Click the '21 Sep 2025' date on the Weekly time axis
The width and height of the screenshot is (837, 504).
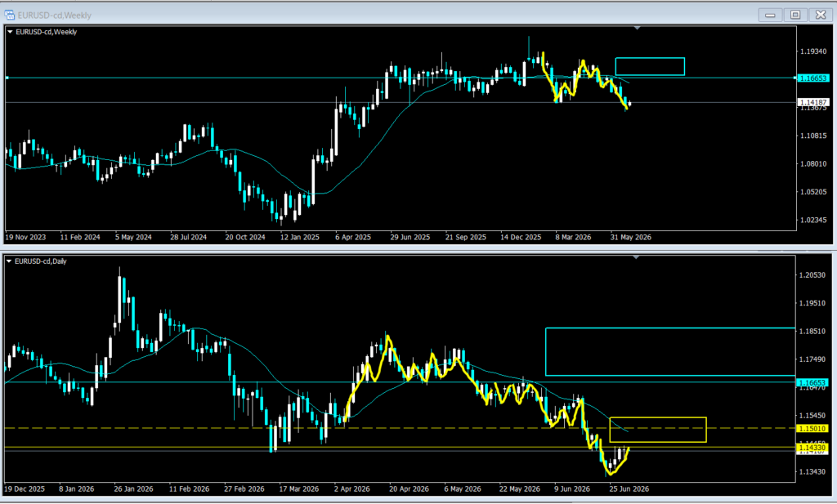(465, 238)
